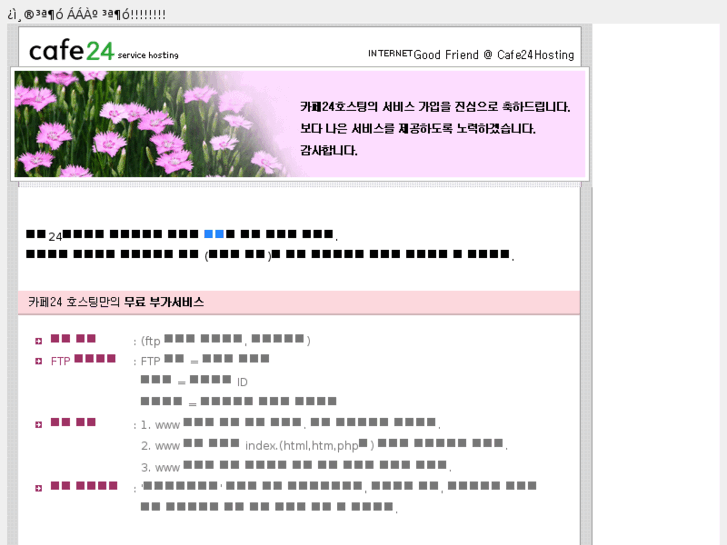Click the garbled page title at the top
The width and height of the screenshot is (727, 545).
pos(87,14)
